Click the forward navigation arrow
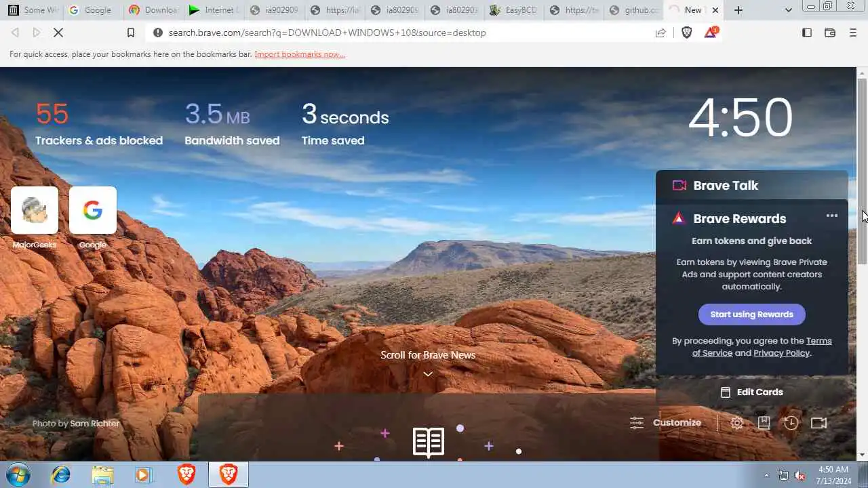 click(x=37, y=33)
